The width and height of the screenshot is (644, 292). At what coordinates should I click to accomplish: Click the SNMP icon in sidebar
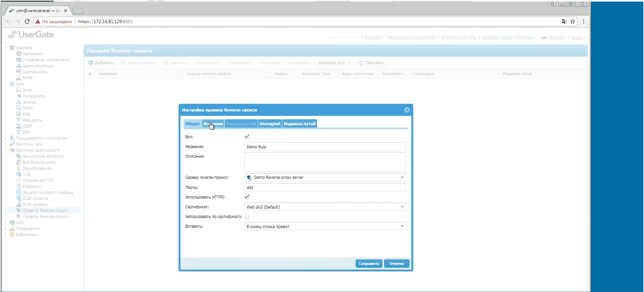(19, 78)
